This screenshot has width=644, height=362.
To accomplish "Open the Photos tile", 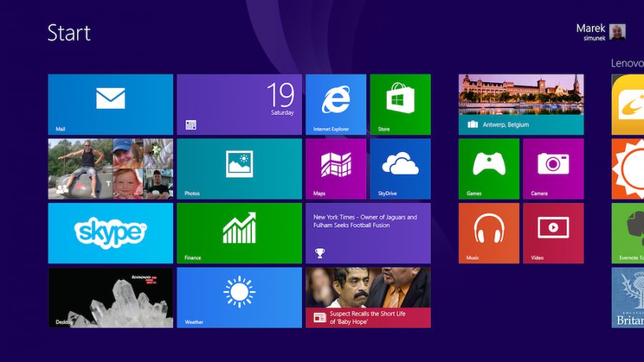I will tap(239, 169).
